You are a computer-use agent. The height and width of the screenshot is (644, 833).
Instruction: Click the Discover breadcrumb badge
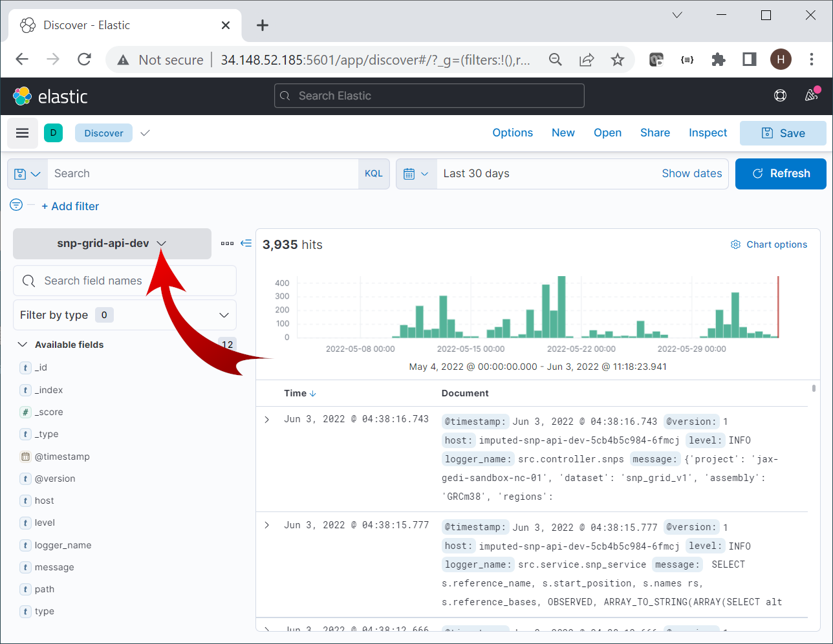pos(103,133)
